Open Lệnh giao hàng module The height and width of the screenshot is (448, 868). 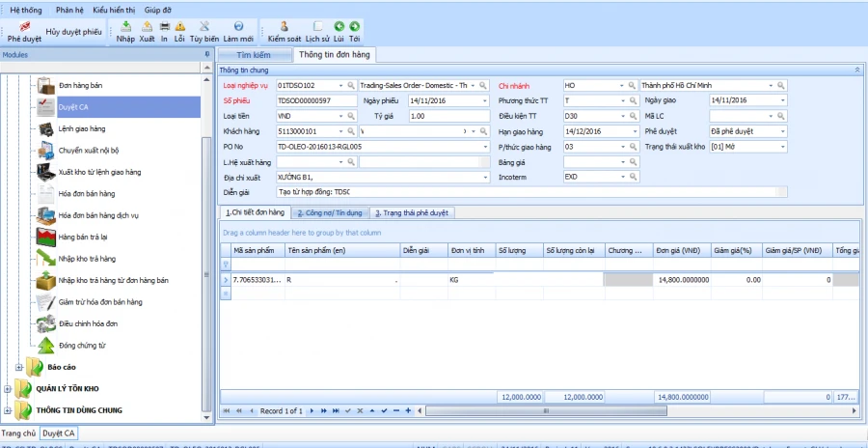pyautogui.click(x=82, y=128)
